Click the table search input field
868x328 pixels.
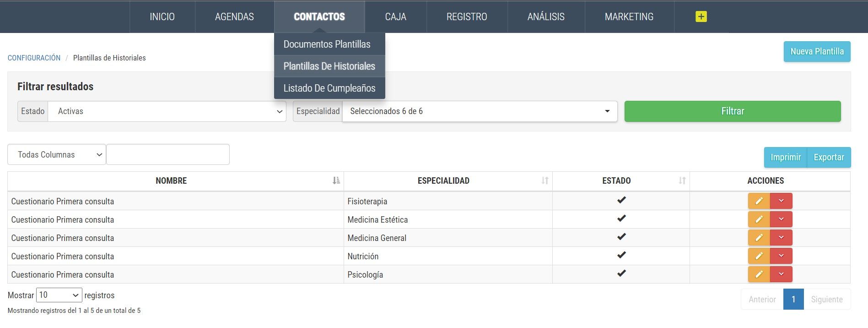168,155
